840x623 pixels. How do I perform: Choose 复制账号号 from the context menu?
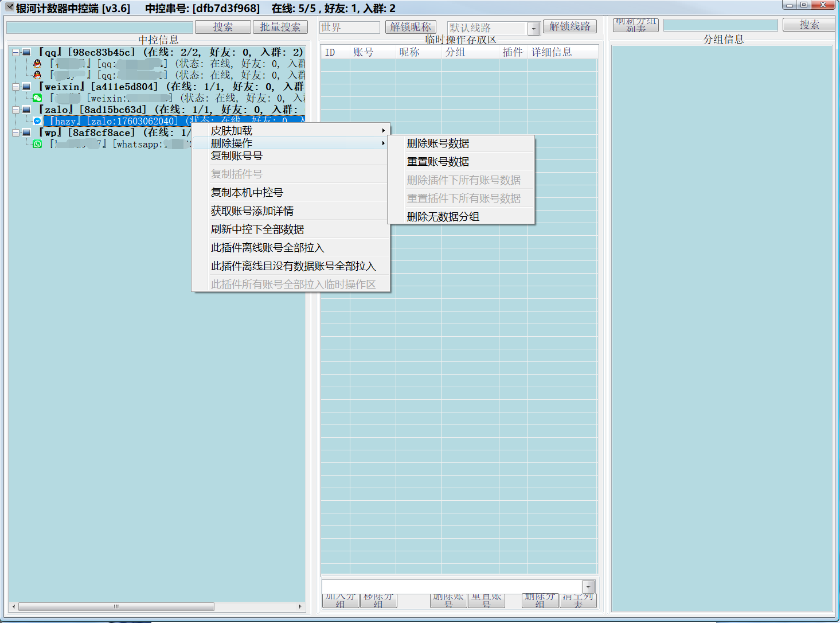click(x=236, y=156)
